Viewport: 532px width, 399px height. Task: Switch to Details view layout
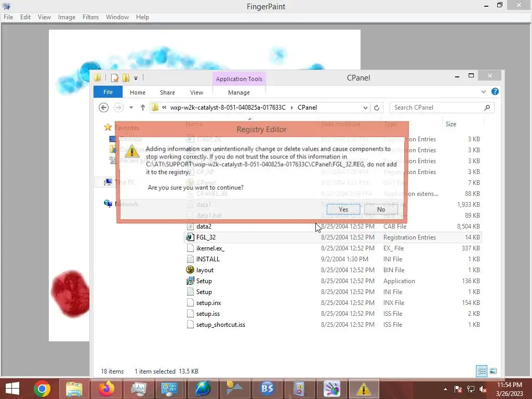[482, 371]
